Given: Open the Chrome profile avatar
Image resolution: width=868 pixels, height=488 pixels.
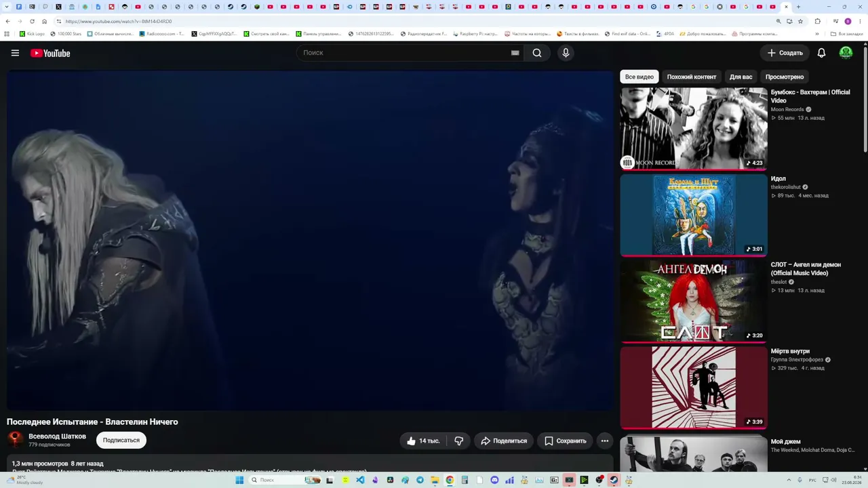Looking at the screenshot, I should [x=848, y=21].
